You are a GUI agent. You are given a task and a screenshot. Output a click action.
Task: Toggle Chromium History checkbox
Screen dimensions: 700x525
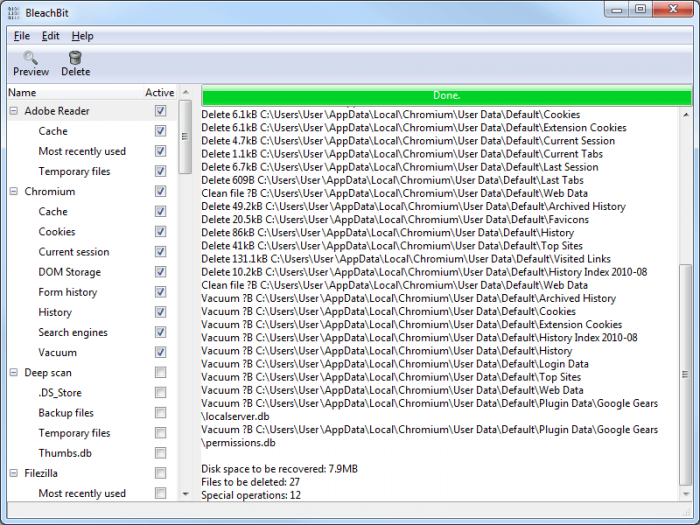[x=160, y=312]
